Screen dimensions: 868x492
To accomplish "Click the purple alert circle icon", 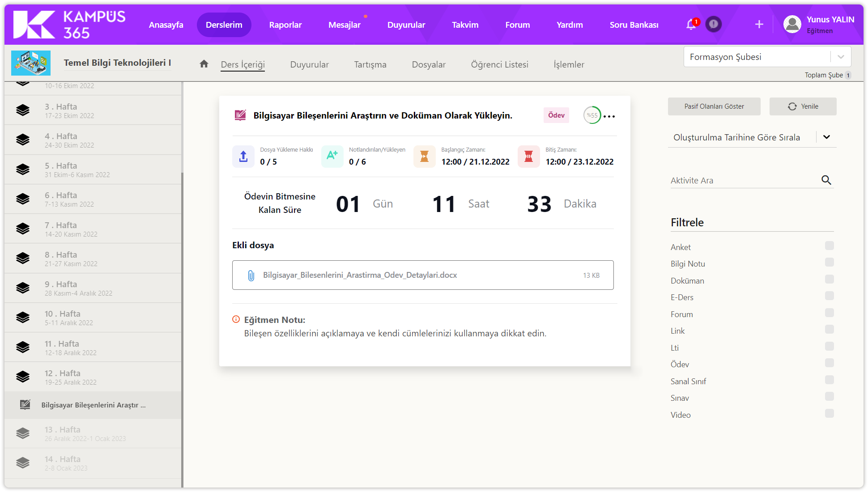I will click(x=714, y=24).
